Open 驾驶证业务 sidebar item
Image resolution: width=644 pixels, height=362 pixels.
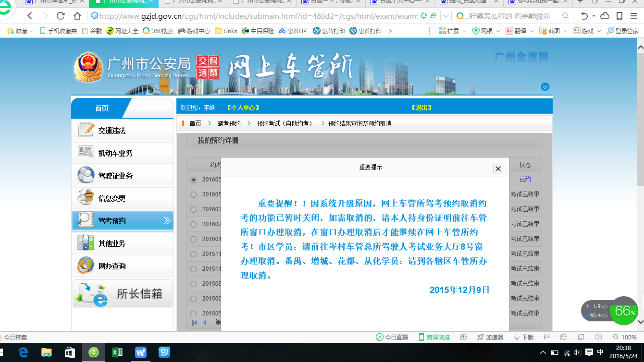123,176
